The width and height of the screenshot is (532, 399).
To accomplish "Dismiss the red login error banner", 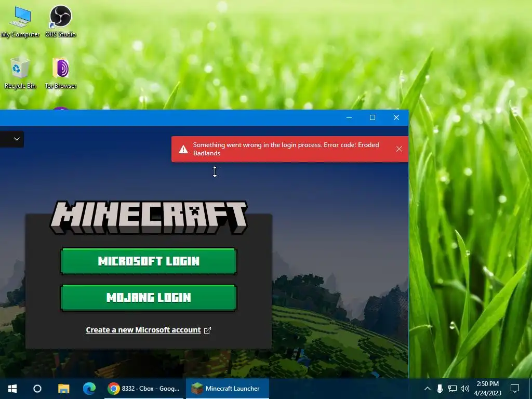I will 399,149.
